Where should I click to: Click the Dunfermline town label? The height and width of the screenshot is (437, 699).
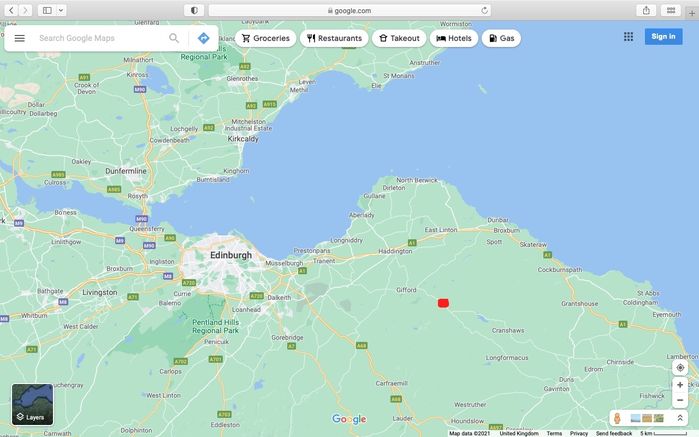[x=126, y=171]
